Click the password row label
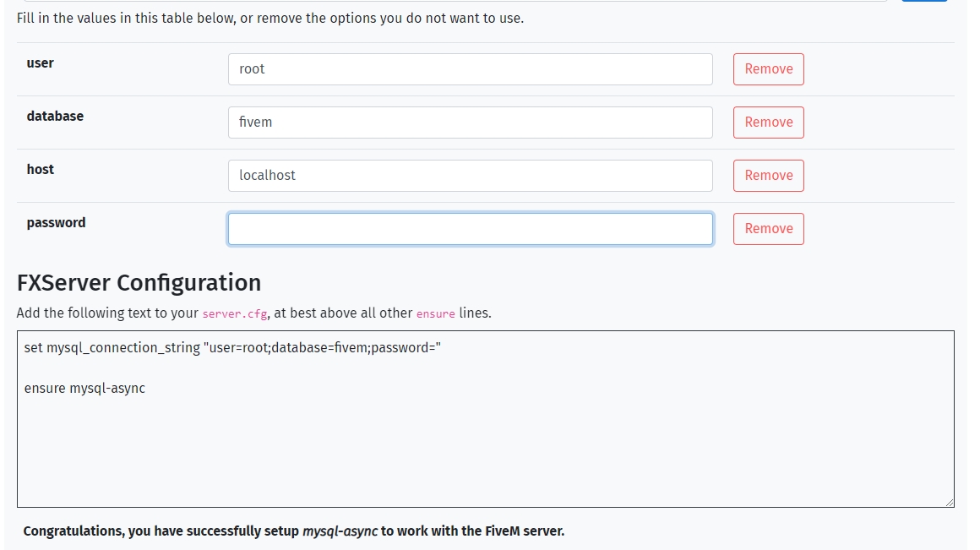This screenshot has width=980, height=550. (x=56, y=222)
